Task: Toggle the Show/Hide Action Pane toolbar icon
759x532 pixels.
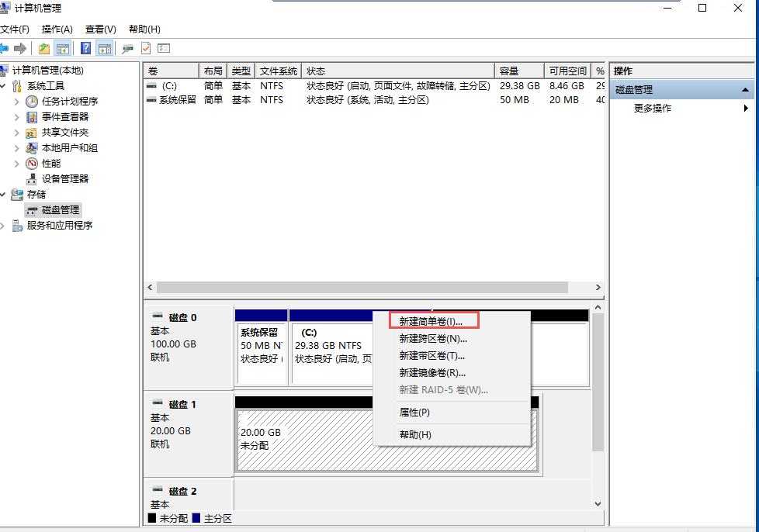Action: (104, 48)
